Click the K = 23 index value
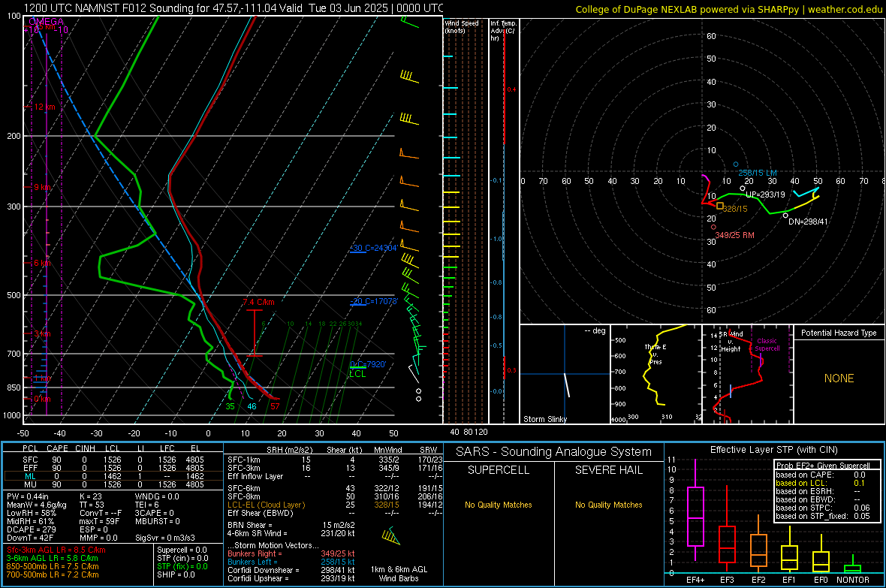 (90, 496)
